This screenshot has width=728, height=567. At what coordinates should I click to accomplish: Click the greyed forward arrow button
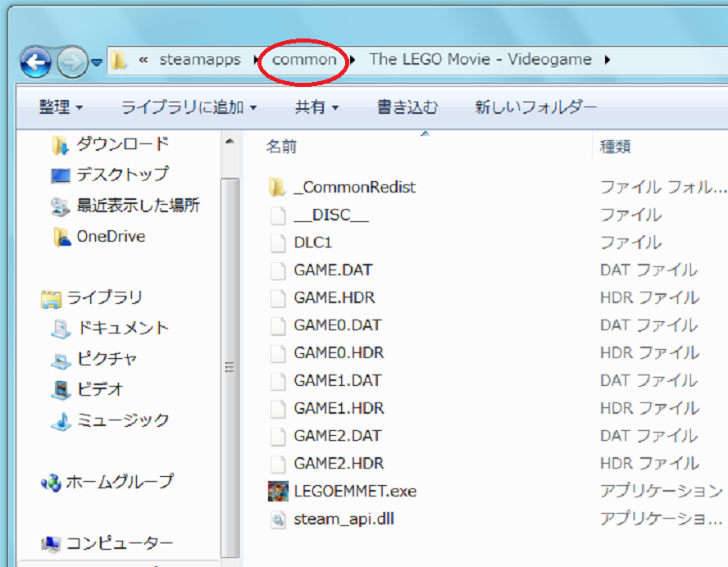(72, 62)
